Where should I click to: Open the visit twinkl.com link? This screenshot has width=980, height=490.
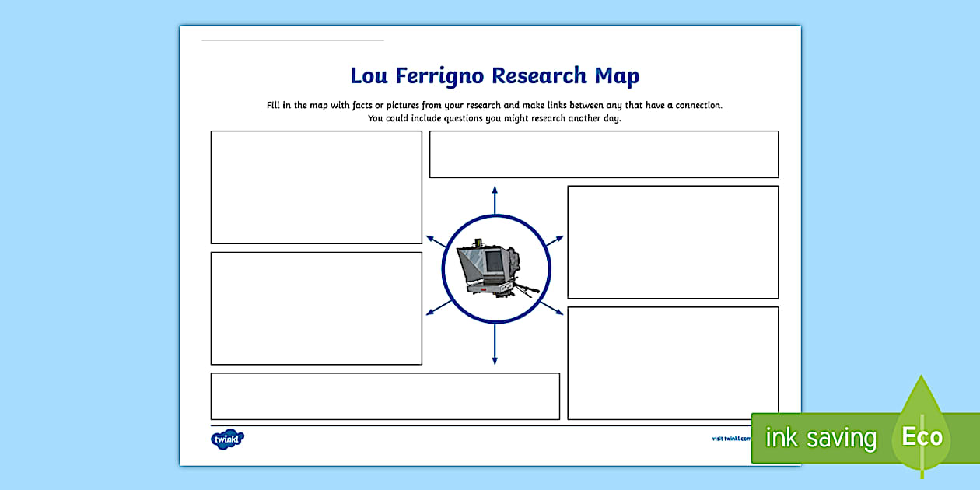(x=730, y=438)
